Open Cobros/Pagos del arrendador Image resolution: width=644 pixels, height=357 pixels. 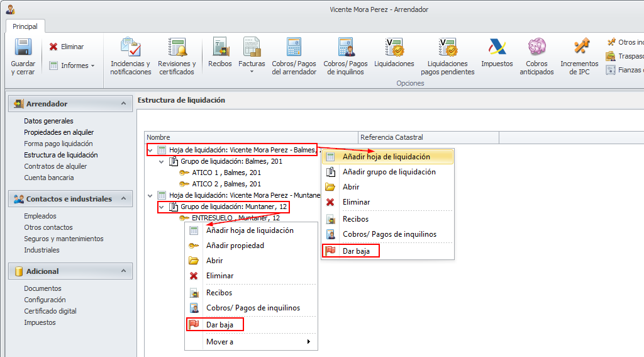294,56
